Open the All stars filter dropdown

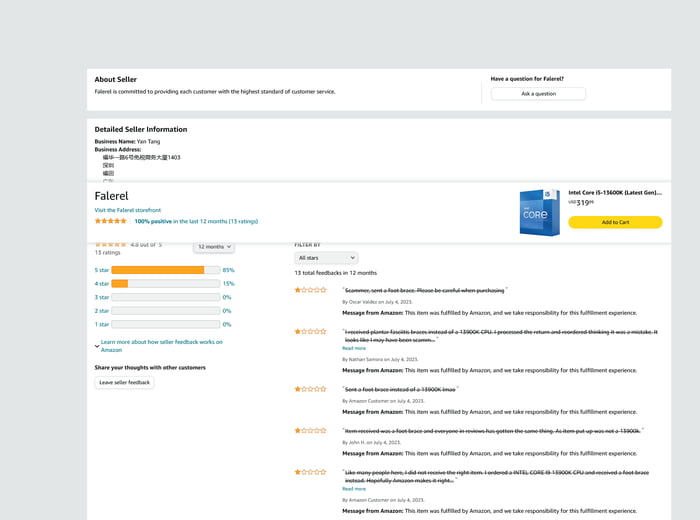pyautogui.click(x=325, y=258)
